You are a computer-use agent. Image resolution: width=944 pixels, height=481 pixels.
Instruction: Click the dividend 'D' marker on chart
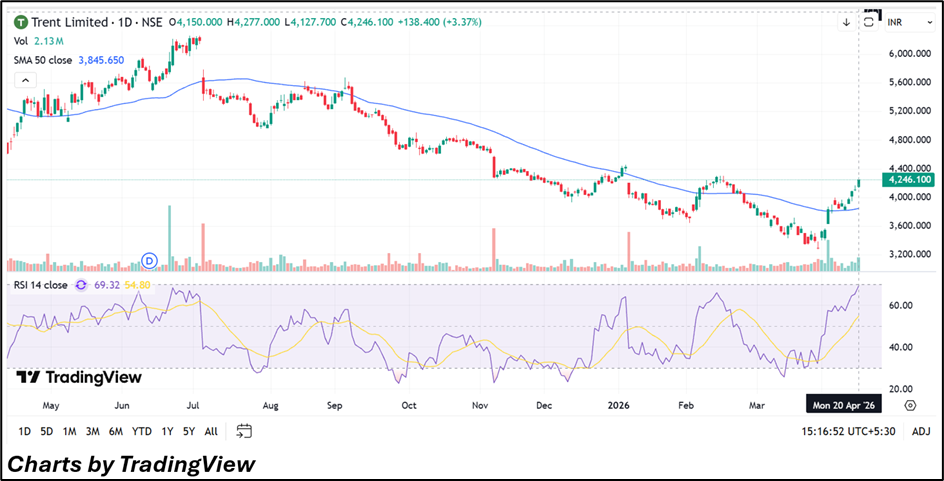[x=151, y=260]
